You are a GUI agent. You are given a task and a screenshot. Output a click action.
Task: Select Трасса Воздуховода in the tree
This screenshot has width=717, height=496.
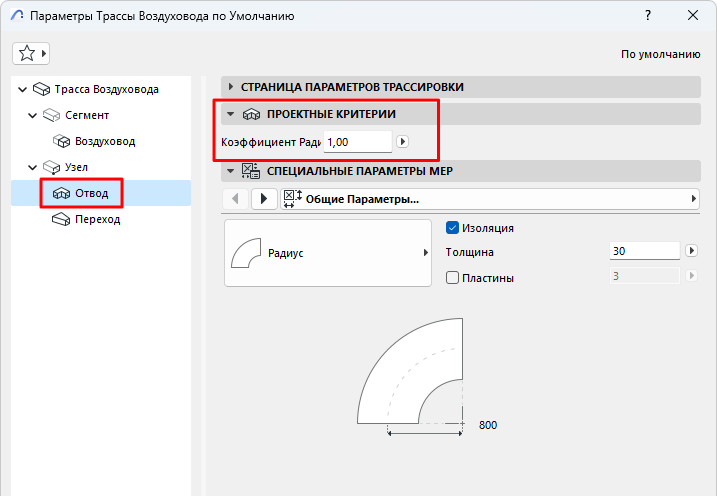pos(107,89)
